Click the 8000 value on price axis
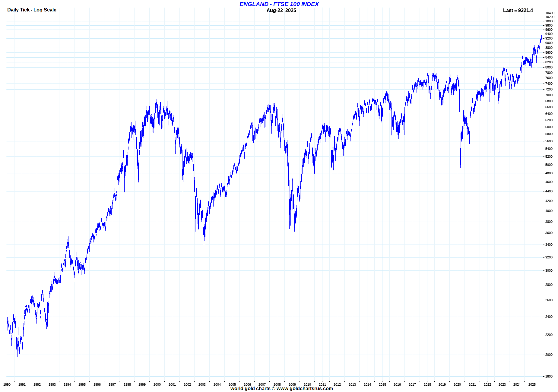 pyautogui.click(x=549, y=68)
